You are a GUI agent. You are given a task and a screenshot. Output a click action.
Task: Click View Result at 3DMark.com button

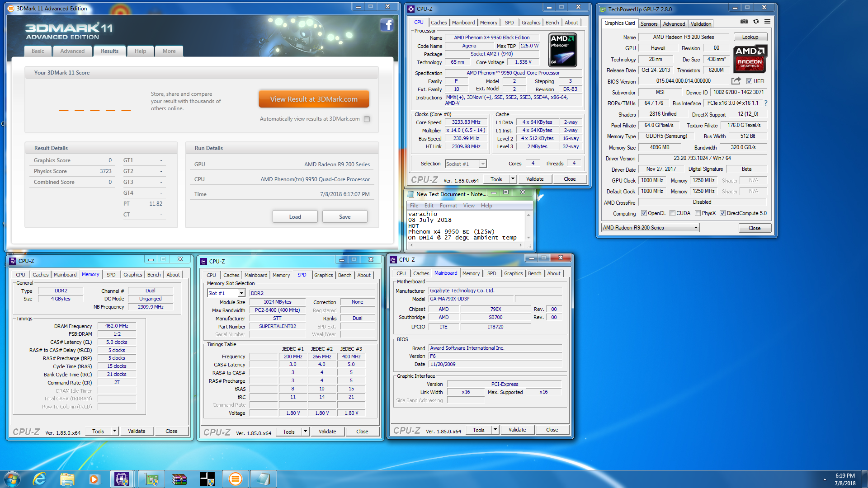coord(314,99)
